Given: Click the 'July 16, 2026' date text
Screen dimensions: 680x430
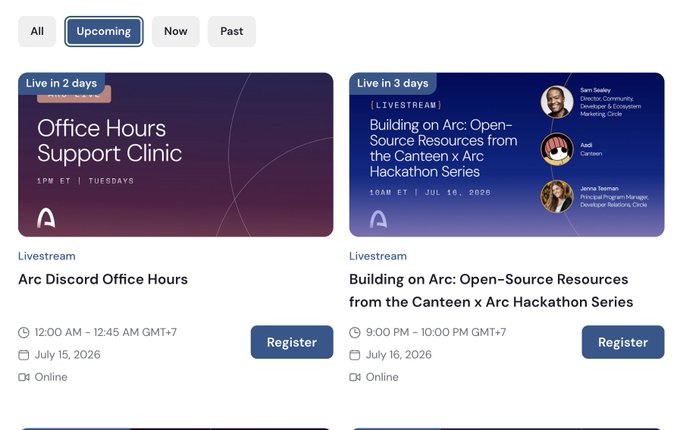Looking at the screenshot, I should click(x=399, y=355).
